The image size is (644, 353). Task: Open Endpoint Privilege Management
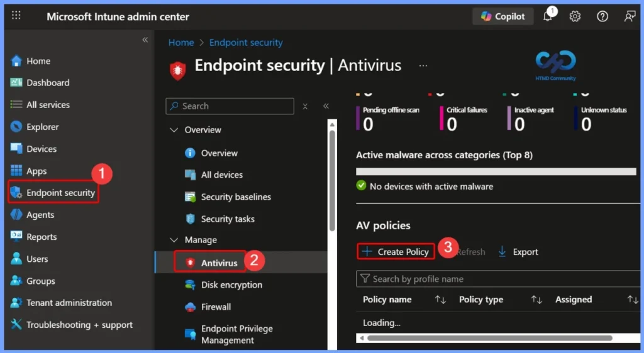pos(229,335)
